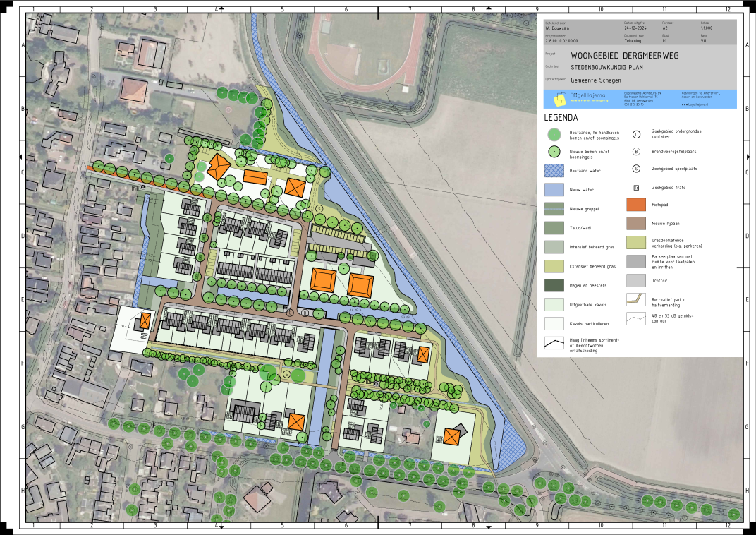
Task: Click the 'Zoekgebied speelplaats' legend label
Action: (x=674, y=169)
